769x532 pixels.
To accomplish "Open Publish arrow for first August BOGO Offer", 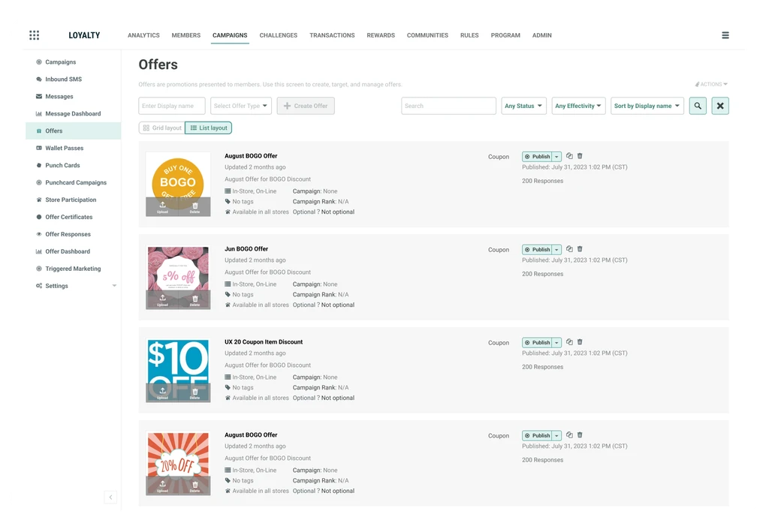I will pos(556,157).
